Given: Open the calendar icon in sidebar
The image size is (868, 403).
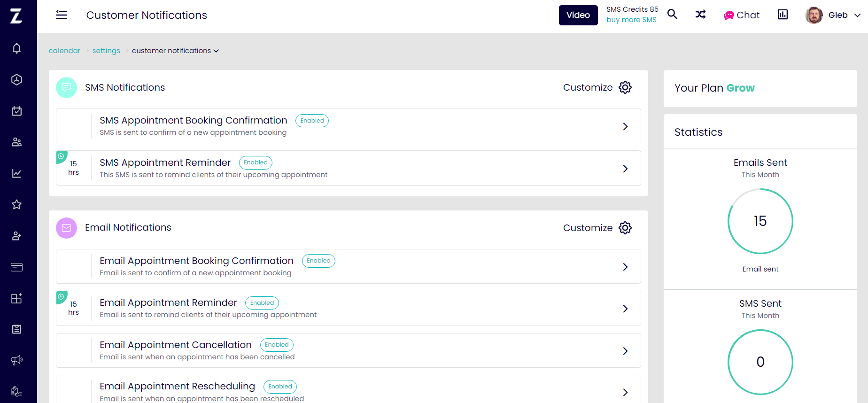Looking at the screenshot, I should point(16,111).
